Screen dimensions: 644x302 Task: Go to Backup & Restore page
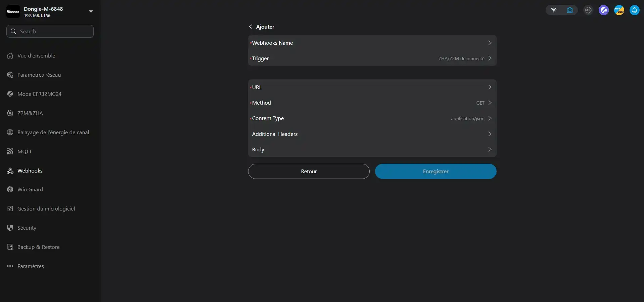pyautogui.click(x=38, y=247)
